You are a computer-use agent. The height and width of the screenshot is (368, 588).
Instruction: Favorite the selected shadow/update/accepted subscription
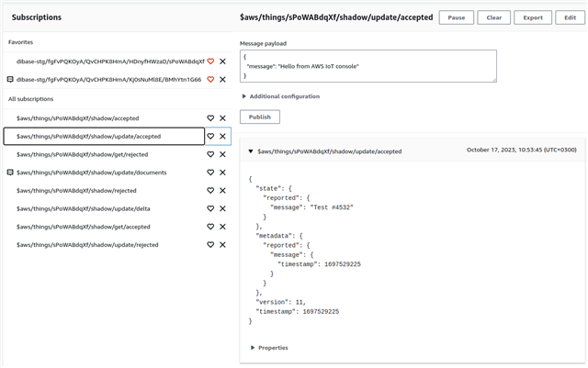210,136
